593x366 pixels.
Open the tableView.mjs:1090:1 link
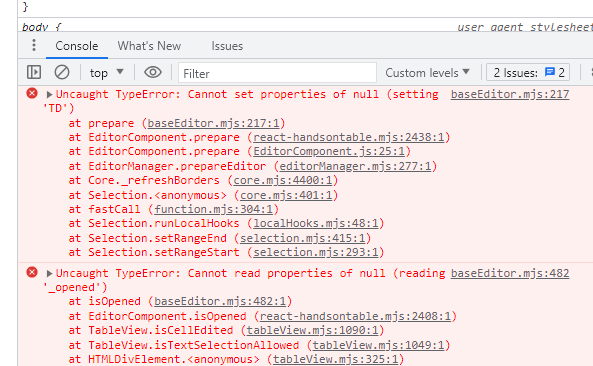[x=312, y=330]
